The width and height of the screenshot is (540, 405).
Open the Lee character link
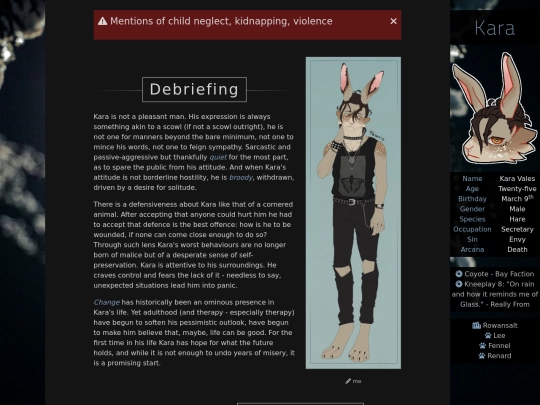click(499, 335)
